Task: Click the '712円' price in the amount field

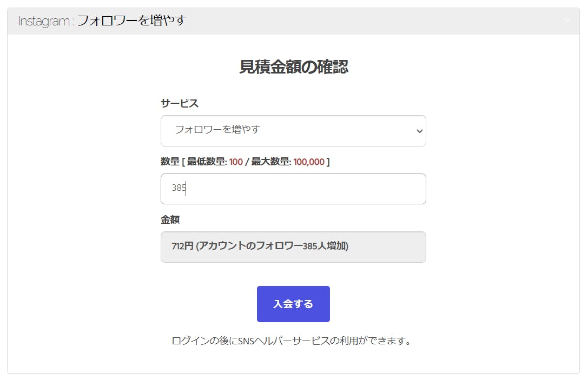Action: point(182,246)
